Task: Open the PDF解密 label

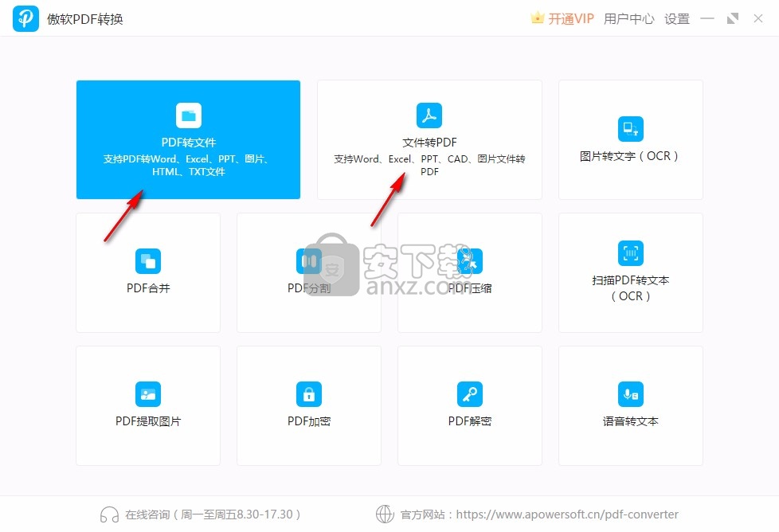Action: [x=469, y=421]
